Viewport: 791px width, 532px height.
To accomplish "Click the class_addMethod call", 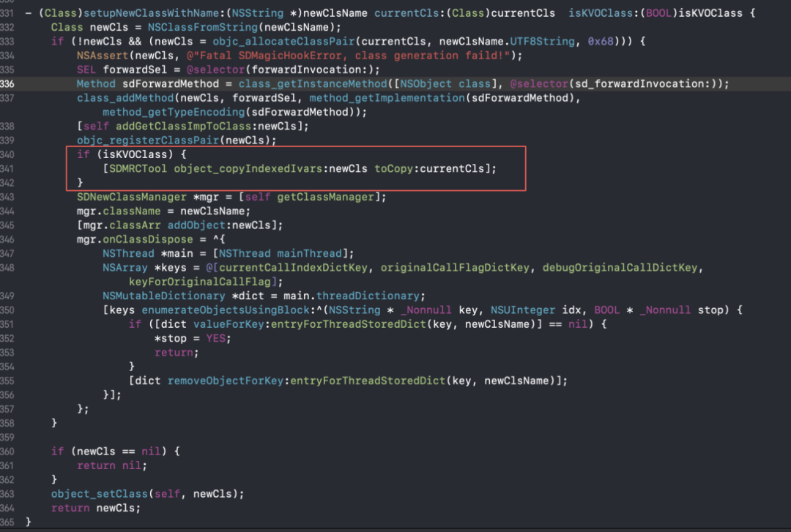I will pyautogui.click(x=125, y=98).
